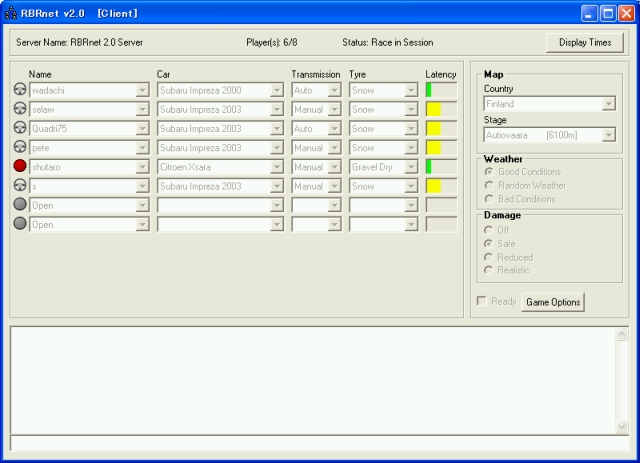Click the green latency bar for wadachi
The image size is (640, 463).
pyautogui.click(x=429, y=90)
